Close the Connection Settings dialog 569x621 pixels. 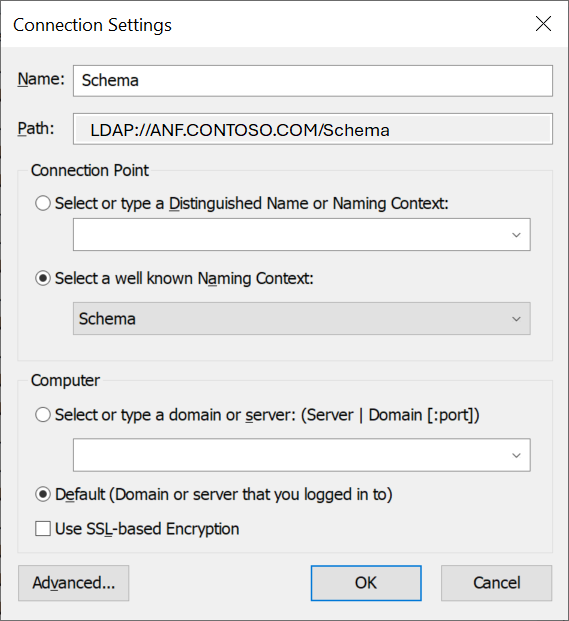pyautogui.click(x=543, y=24)
